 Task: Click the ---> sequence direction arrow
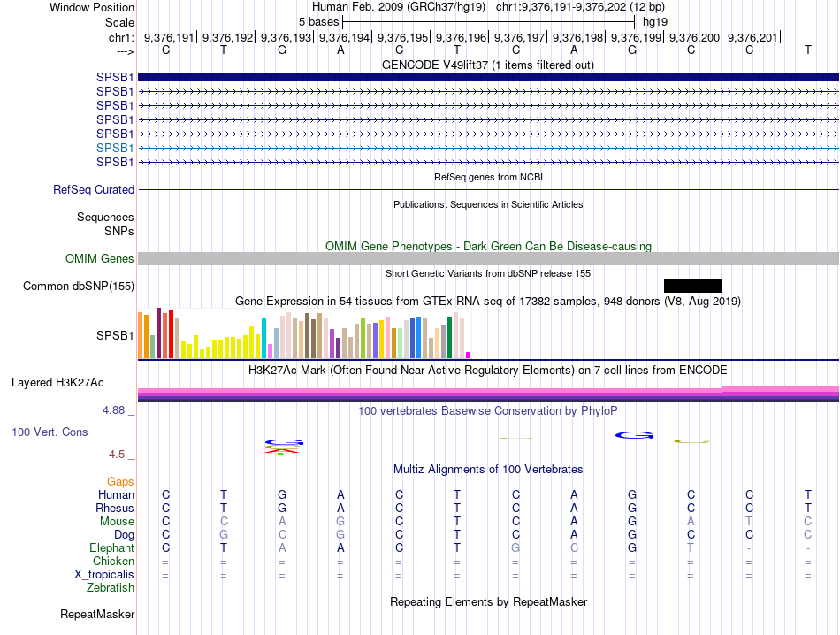pyautogui.click(x=125, y=51)
